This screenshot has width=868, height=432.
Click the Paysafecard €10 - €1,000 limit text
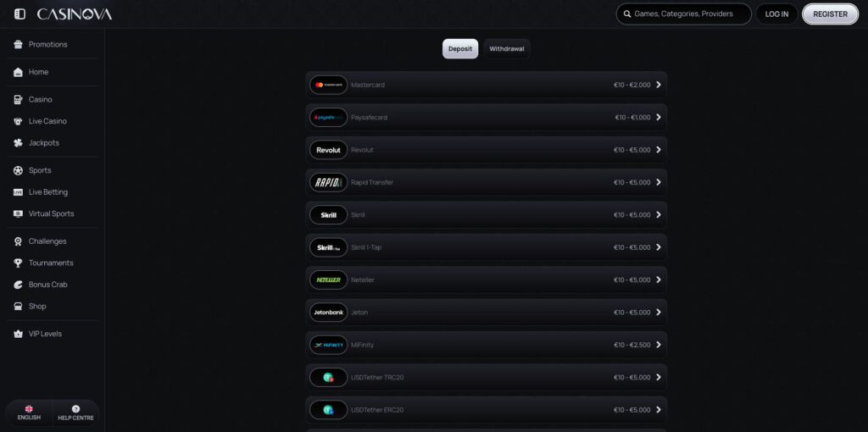[x=632, y=117]
